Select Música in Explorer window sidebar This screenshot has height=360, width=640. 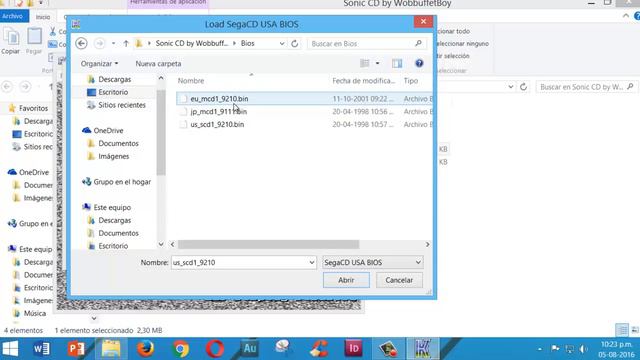[x=34, y=313]
